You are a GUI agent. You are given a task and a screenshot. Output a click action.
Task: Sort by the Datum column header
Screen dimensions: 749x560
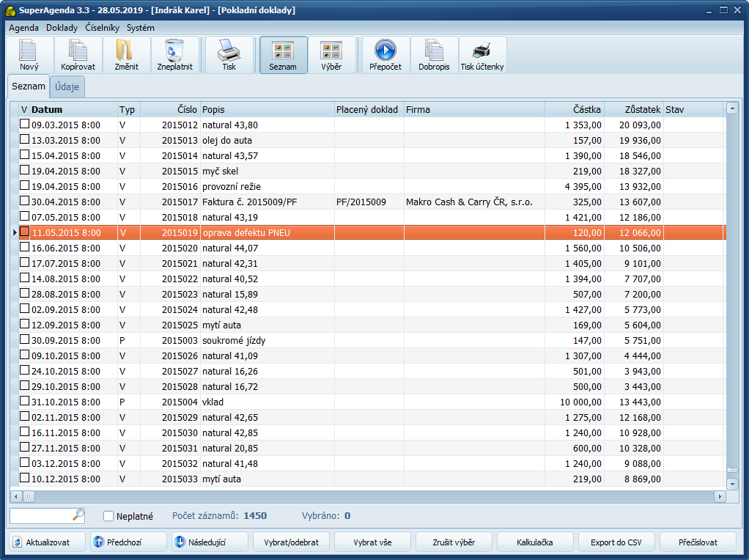[73, 109]
